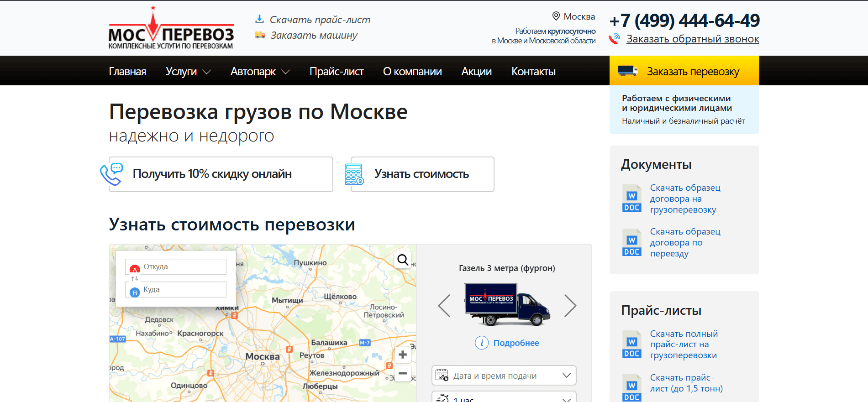Zoom in the map with plus button

[402, 355]
